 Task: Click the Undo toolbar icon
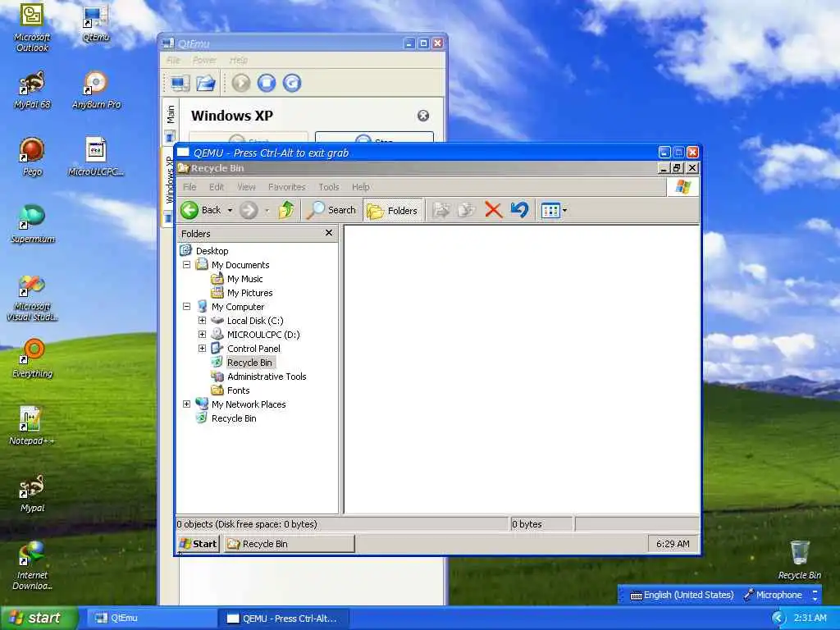(x=519, y=210)
